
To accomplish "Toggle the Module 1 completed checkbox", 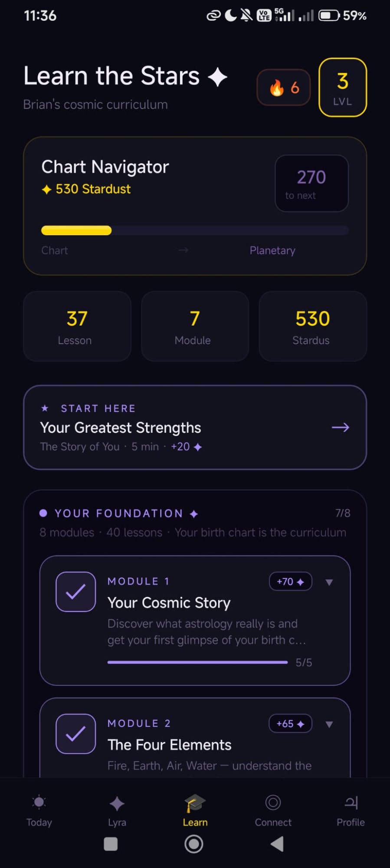I will (x=76, y=592).
